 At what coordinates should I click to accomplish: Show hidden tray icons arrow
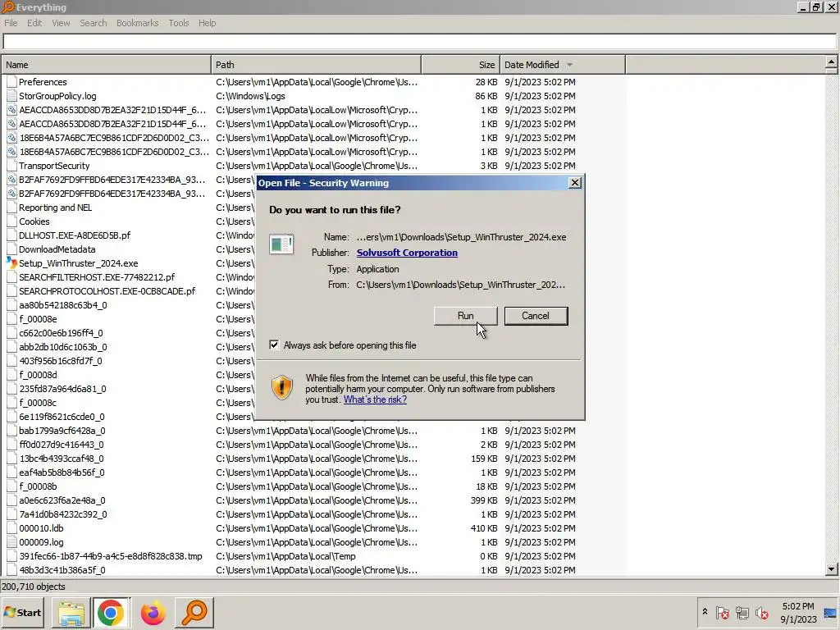coord(705,612)
